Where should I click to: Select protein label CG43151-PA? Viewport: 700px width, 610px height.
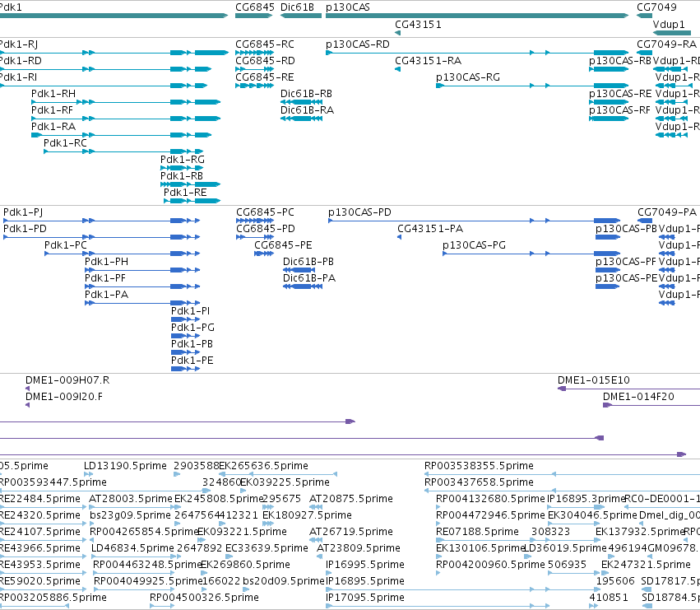430,229
